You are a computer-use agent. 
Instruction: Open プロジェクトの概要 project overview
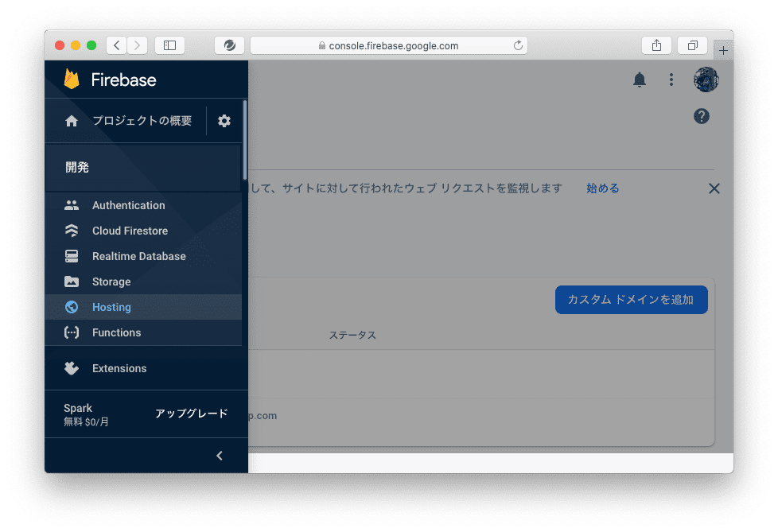(142, 121)
